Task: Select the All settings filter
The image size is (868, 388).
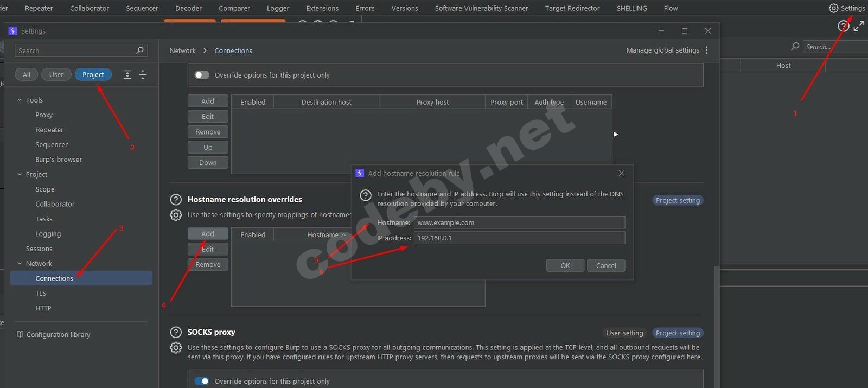Action: 27,75
